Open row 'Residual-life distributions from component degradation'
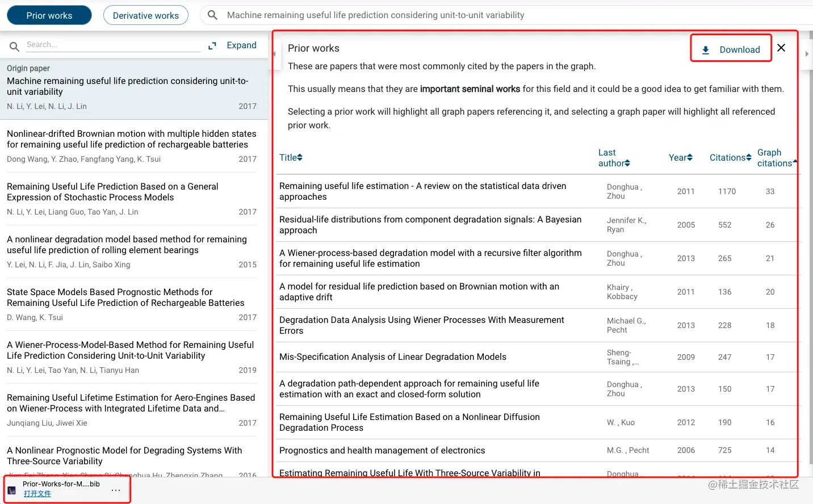 pos(537,225)
